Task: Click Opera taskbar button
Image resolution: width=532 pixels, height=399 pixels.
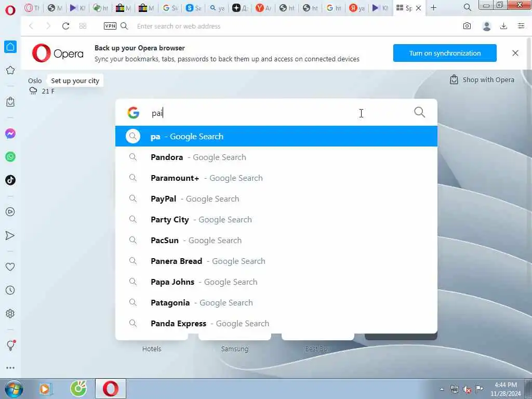Action: [111, 389]
